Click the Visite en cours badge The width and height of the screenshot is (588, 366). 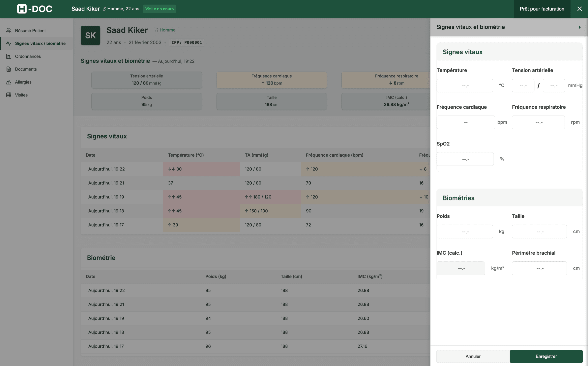(160, 9)
